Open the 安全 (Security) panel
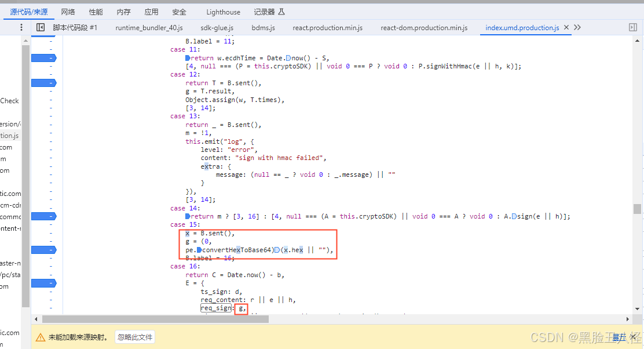The height and width of the screenshot is (349, 644). [x=179, y=12]
